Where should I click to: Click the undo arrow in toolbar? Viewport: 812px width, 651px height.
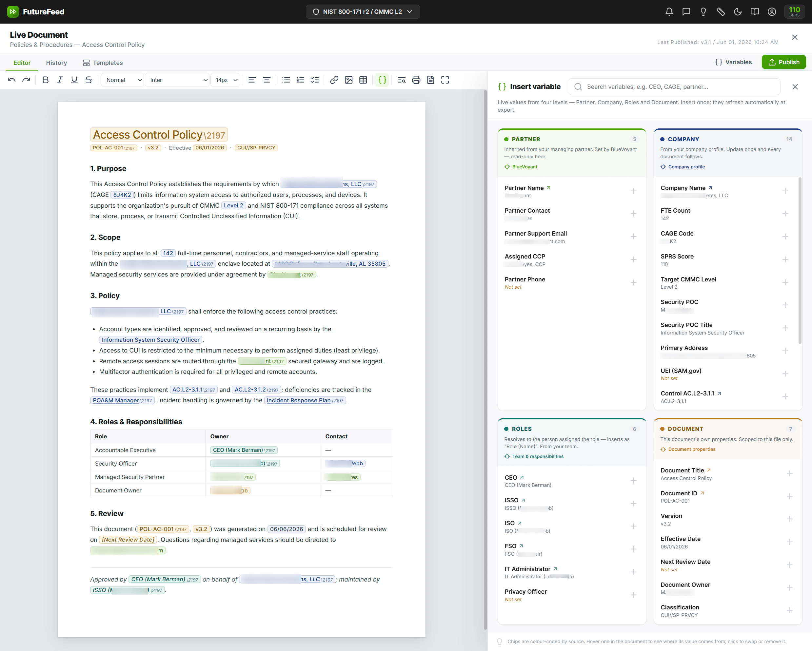(x=12, y=80)
